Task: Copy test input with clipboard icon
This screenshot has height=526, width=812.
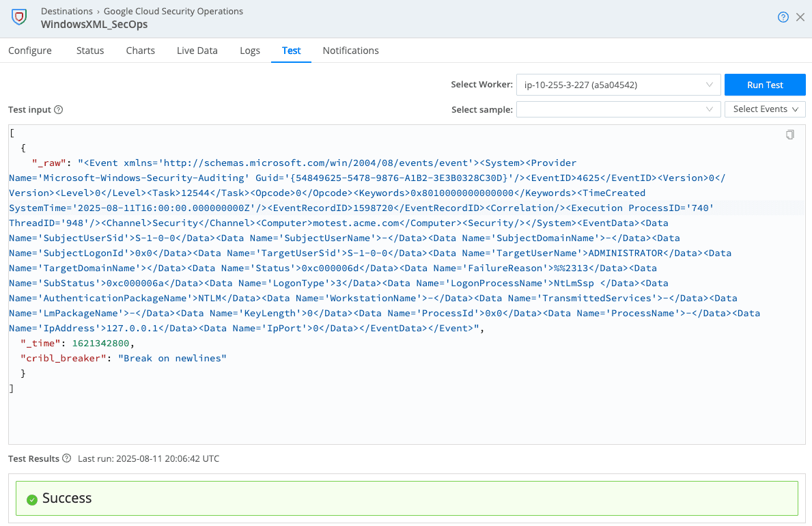Action: (790, 135)
